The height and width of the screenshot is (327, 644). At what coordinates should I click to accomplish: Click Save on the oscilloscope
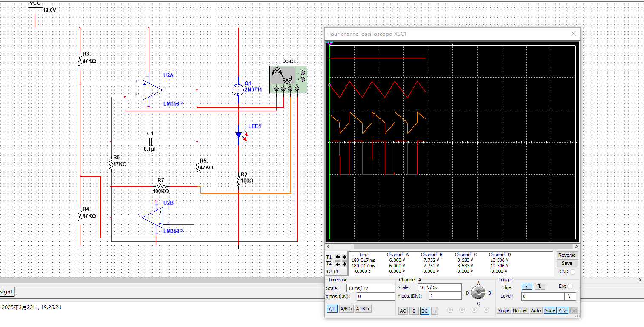[567, 263]
